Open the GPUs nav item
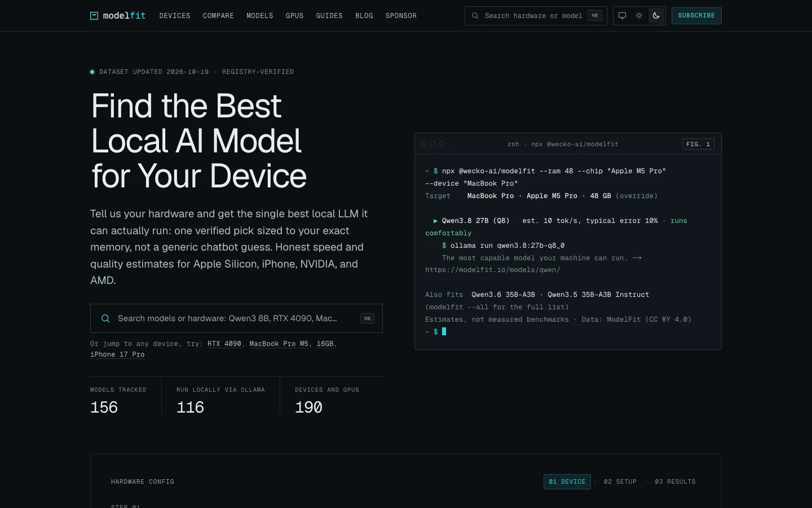 click(x=294, y=16)
